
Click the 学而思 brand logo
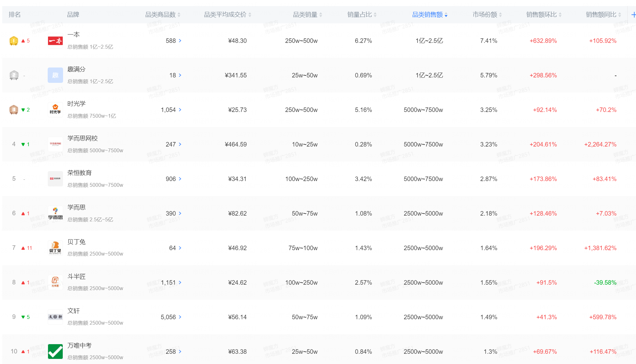coord(55,213)
